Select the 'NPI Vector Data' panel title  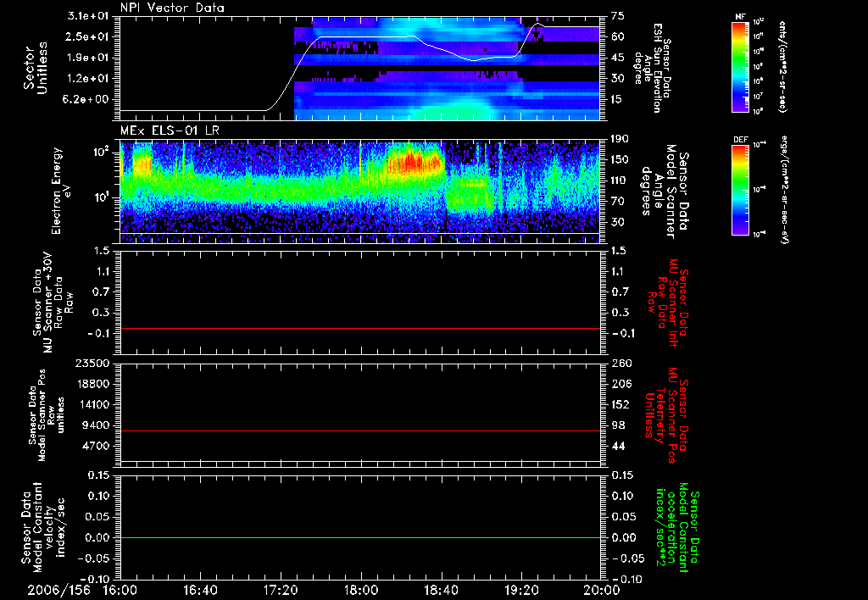tap(172, 8)
